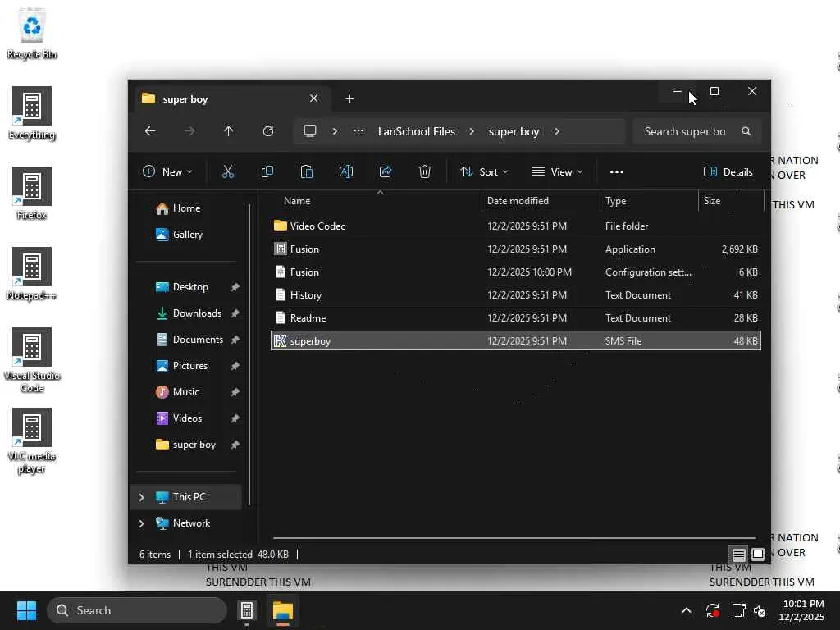
Task: Open the Sort dropdown menu
Action: (x=484, y=172)
